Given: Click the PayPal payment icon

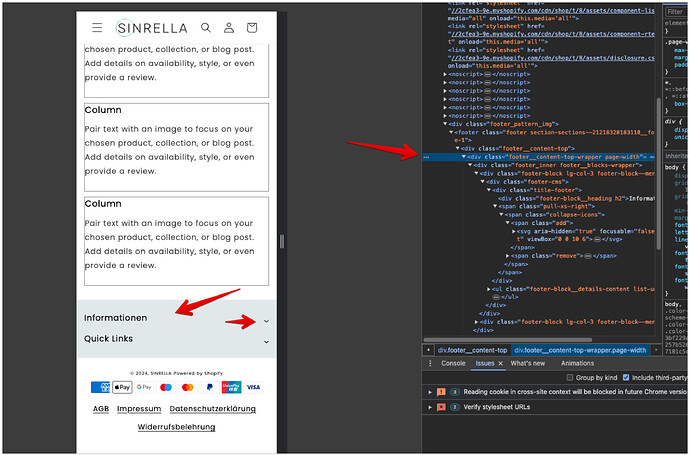Looking at the screenshot, I should click(x=209, y=387).
